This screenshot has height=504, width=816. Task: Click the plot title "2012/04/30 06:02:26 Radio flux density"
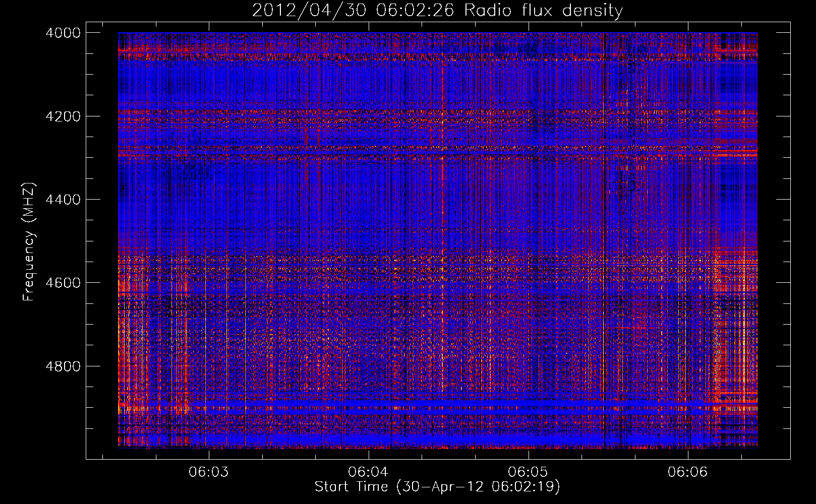[438, 11]
